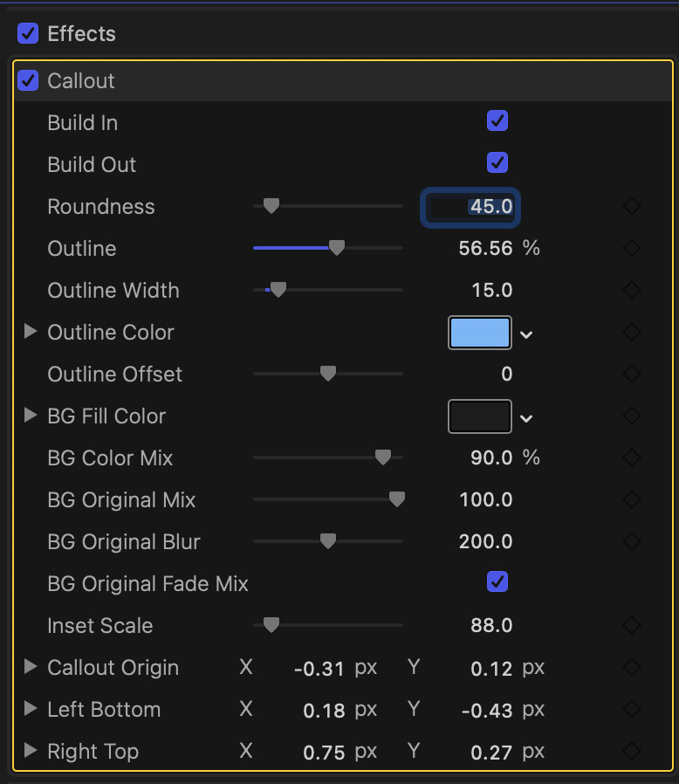Uncheck the Callout effect checkbox
The image size is (679, 784).
(28, 81)
